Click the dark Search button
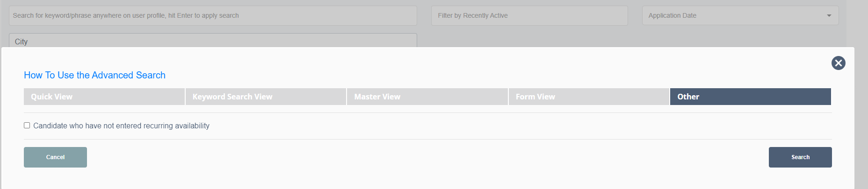This screenshot has width=868, height=189. click(800, 157)
